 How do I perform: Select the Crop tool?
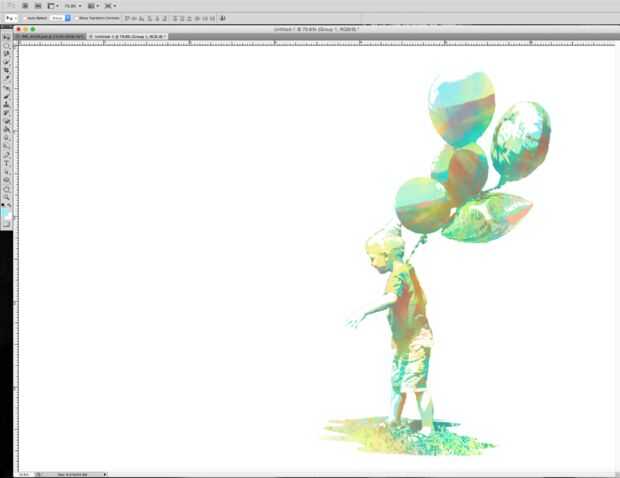[x=6, y=70]
